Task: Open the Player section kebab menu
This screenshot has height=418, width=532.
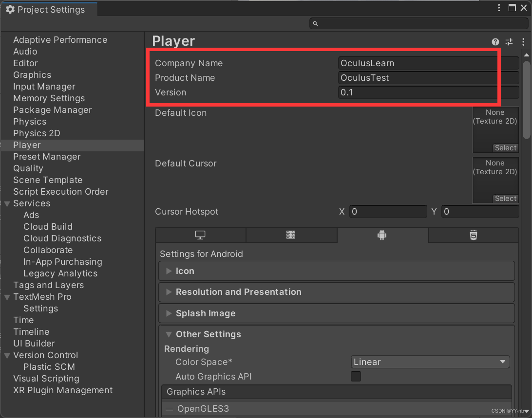Action: [523, 41]
